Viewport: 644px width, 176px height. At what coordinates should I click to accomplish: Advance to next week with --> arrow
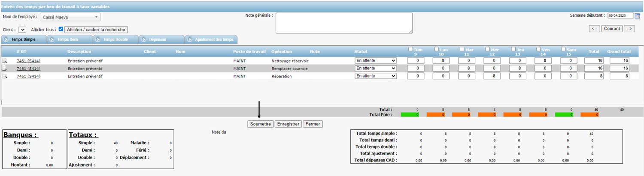point(629,29)
